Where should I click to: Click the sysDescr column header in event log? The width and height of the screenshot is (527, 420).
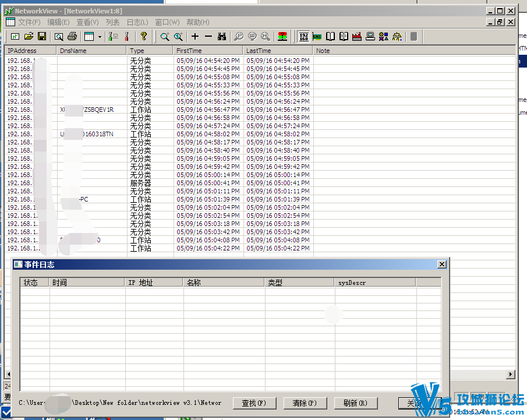376,283
